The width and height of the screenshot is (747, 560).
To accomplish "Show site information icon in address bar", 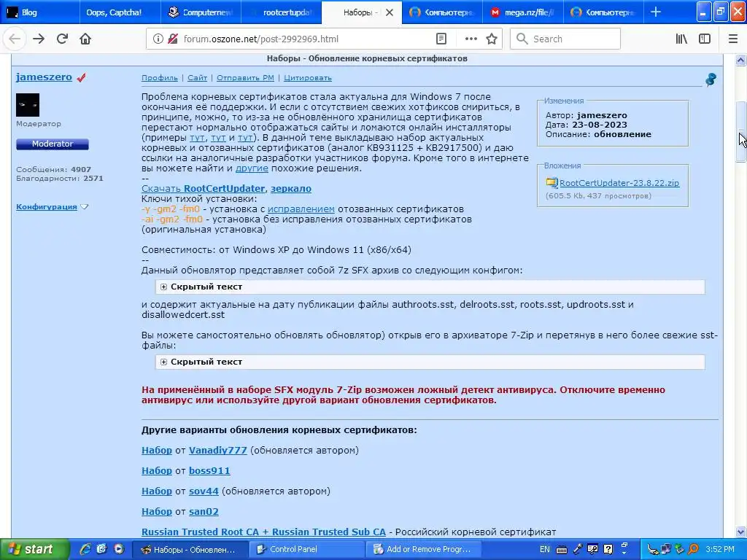I will click(x=158, y=39).
